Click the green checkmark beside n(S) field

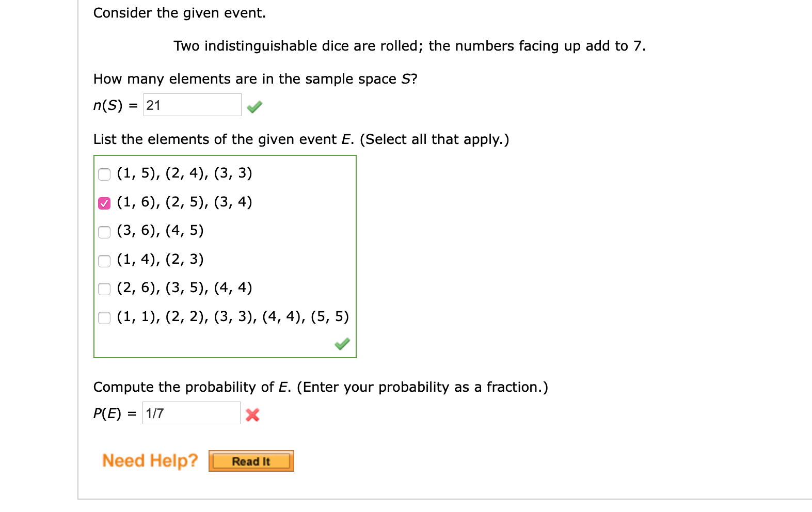pos(253,107)
